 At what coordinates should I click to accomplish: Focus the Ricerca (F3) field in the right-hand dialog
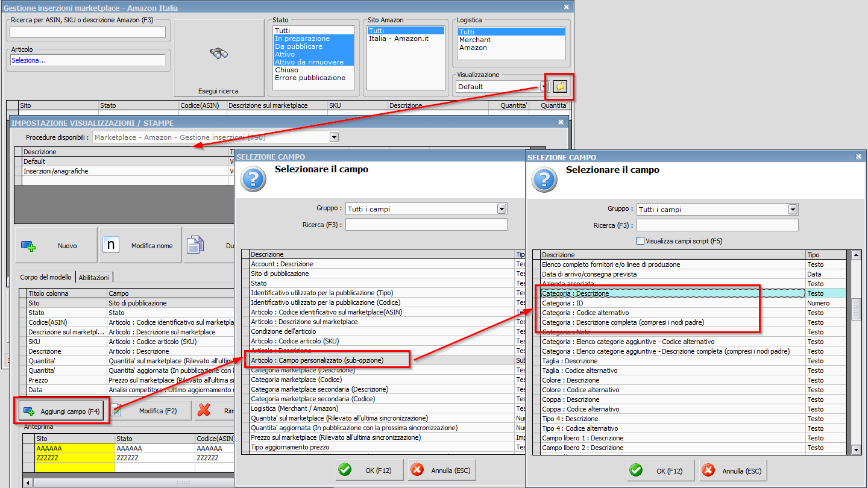(x=717, y=225)
